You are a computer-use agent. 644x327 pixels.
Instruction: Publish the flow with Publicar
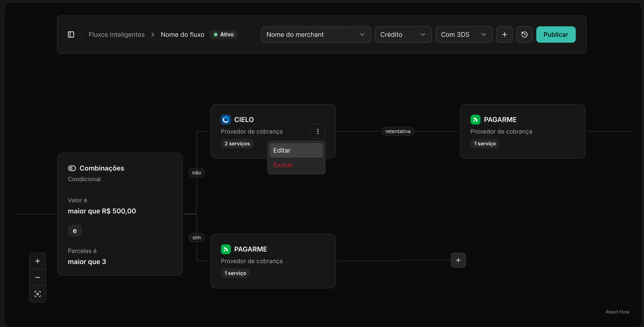click(556, 35)
